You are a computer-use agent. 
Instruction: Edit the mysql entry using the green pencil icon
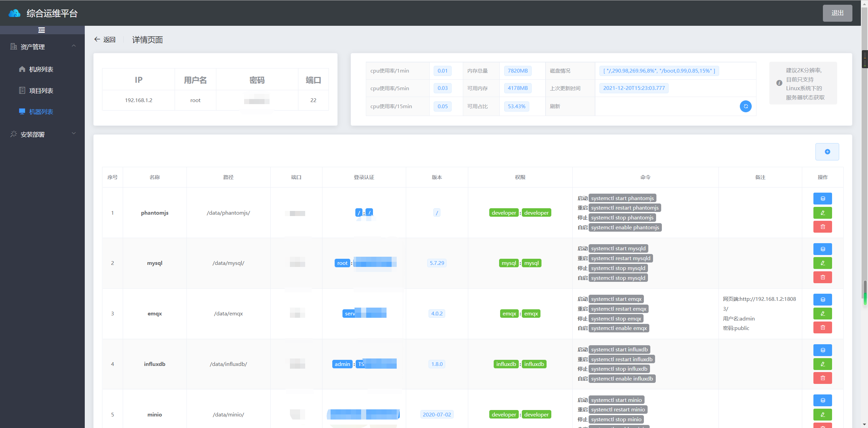click(822, 263)
